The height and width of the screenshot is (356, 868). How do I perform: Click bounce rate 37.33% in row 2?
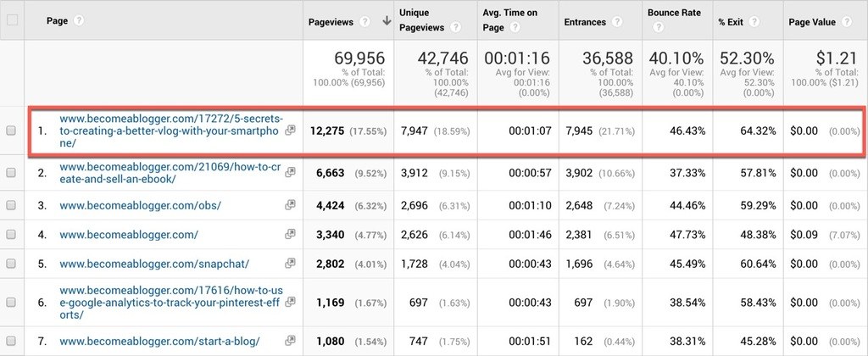pos(687,173)
